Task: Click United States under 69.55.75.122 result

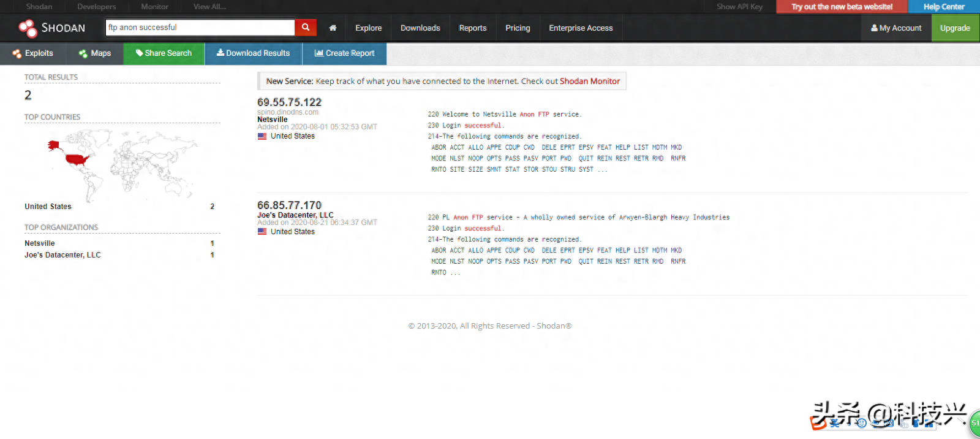Action: pos(293,136)
